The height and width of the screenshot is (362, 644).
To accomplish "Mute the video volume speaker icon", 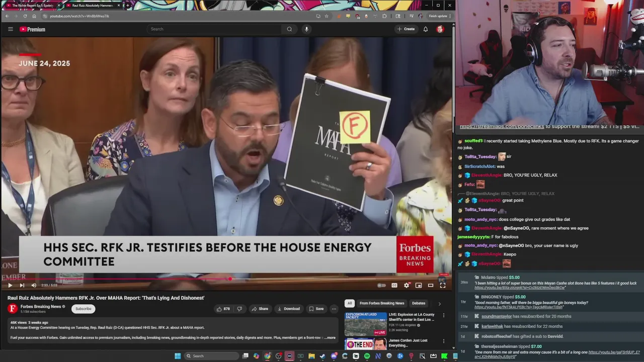I will (34, 285).
